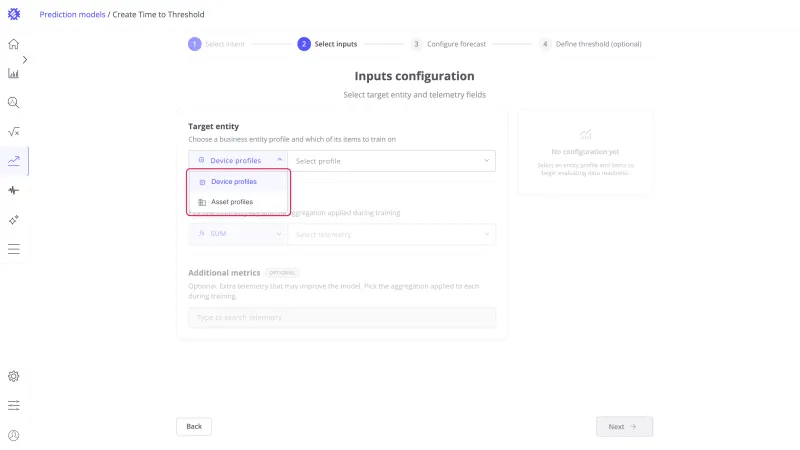Click the additional metrics search field
This screenshot has height=450, width=800.
point(342,317)
